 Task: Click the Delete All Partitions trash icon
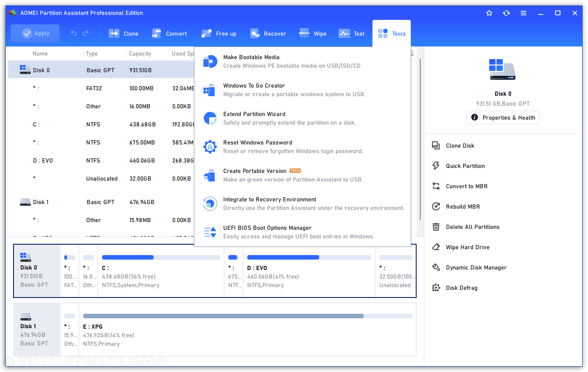tap(436, 227)
